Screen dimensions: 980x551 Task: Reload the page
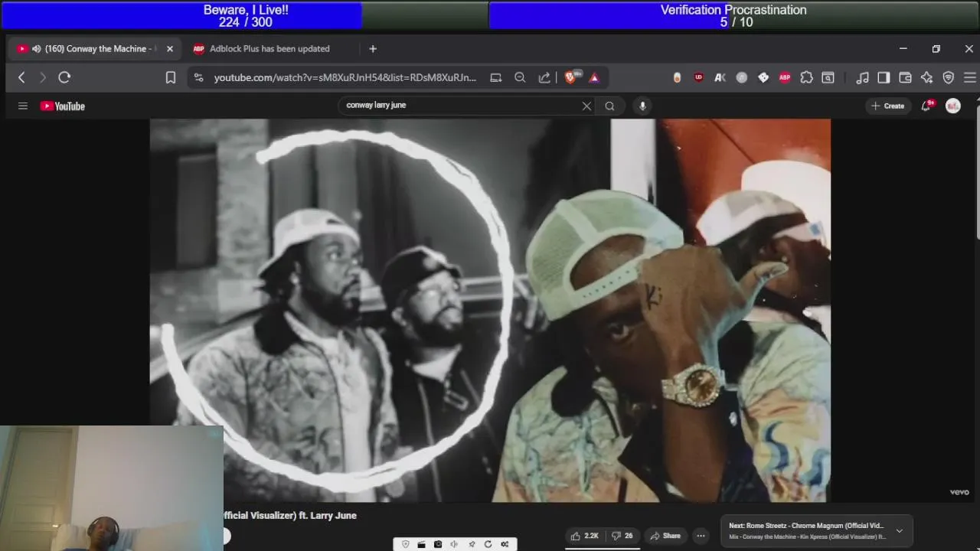pyautogui.click(x=64, y=77)
